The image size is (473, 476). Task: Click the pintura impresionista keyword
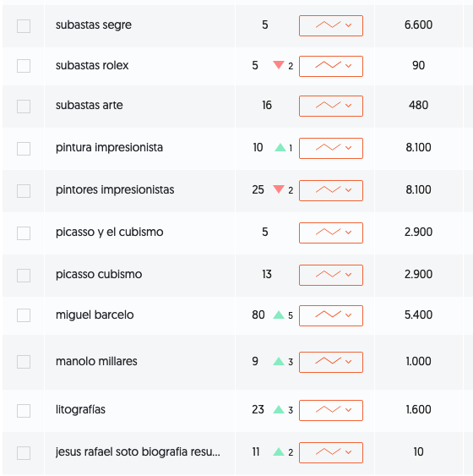pos(109,148)
